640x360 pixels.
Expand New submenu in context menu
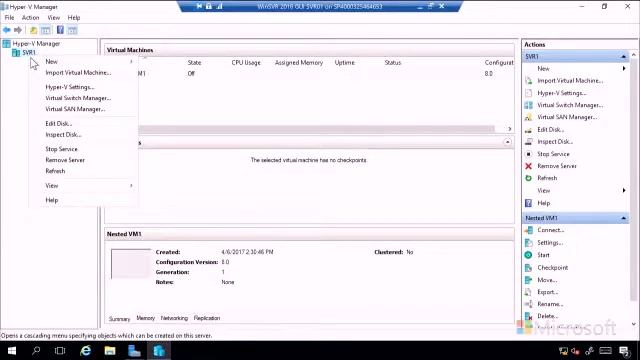point(84,62)
